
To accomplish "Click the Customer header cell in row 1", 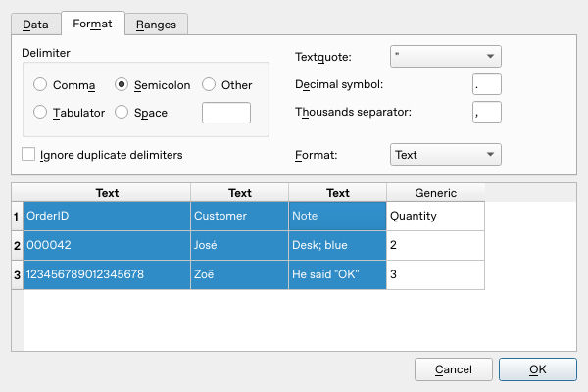I will coord(240,216).
